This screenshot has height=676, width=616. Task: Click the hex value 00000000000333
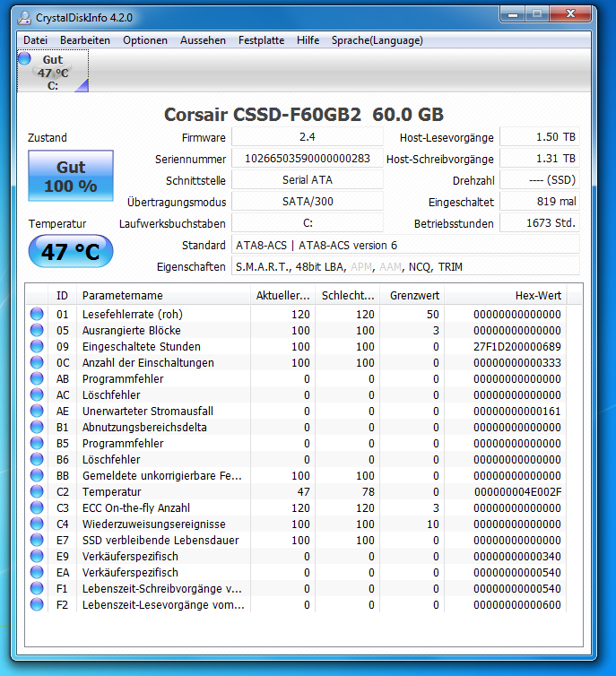[x=517, y=363]
